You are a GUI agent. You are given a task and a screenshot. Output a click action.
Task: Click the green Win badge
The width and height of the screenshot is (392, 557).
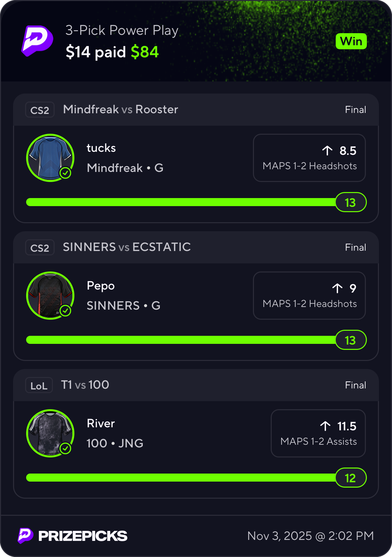click(x=351, y=42)
